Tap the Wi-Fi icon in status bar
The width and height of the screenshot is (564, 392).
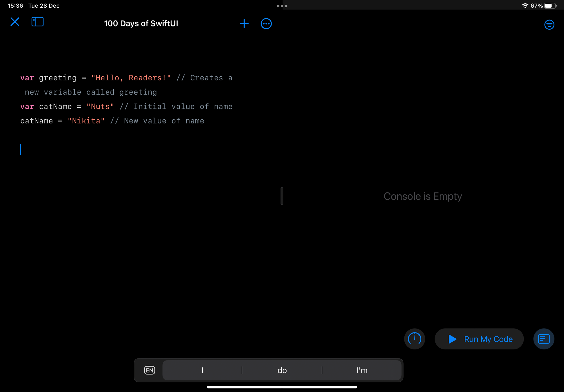click(525, 6)
